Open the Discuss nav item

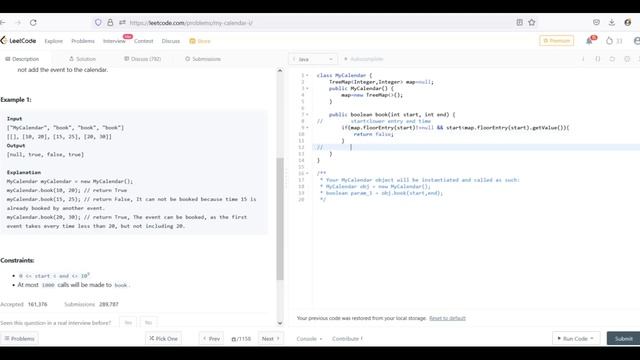171,41
